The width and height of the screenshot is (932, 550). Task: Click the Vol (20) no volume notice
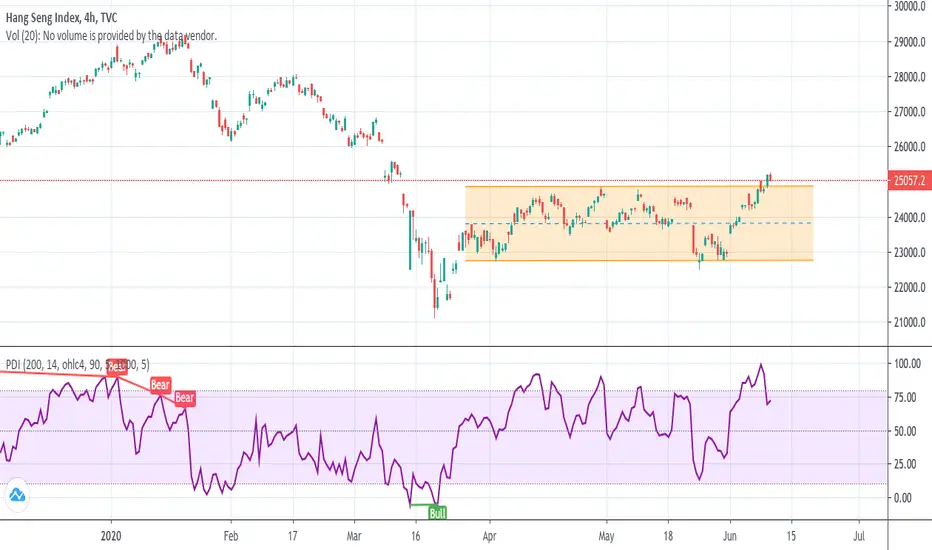(x=111, y=36)
